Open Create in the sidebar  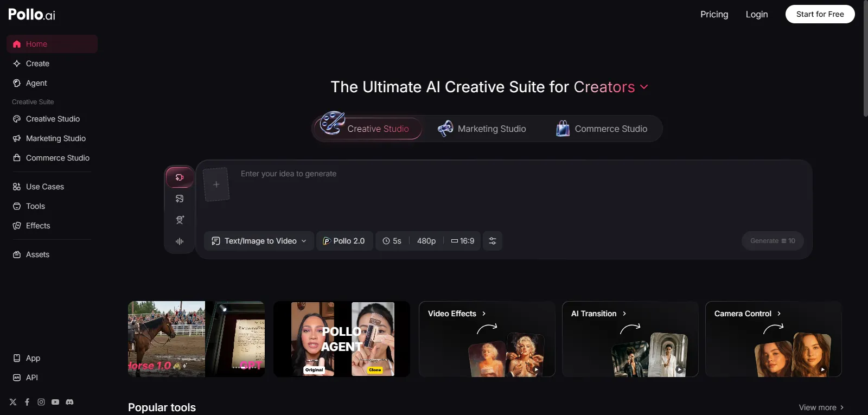(52, 63)
